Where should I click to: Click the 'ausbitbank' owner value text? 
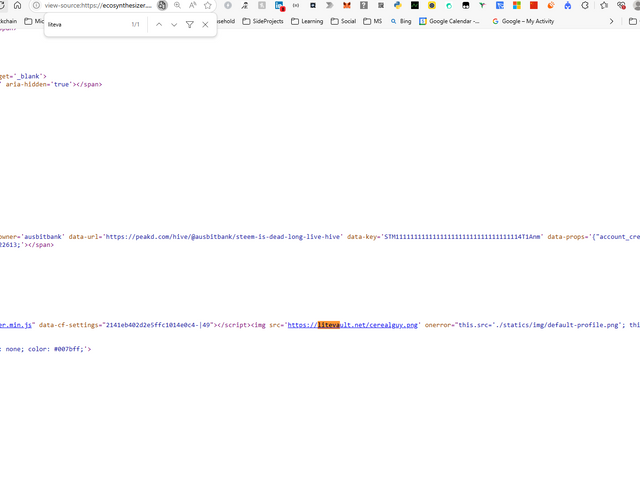(x=43, y=236)
